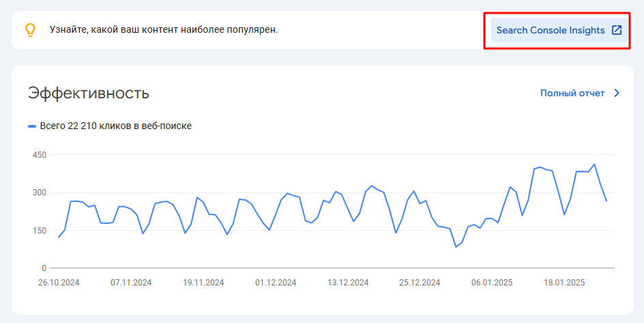Select the legend text about 22 210 clicks
The height and width of the screenshot is (323, 644).
pyautogui.click(x=116, y=126)
